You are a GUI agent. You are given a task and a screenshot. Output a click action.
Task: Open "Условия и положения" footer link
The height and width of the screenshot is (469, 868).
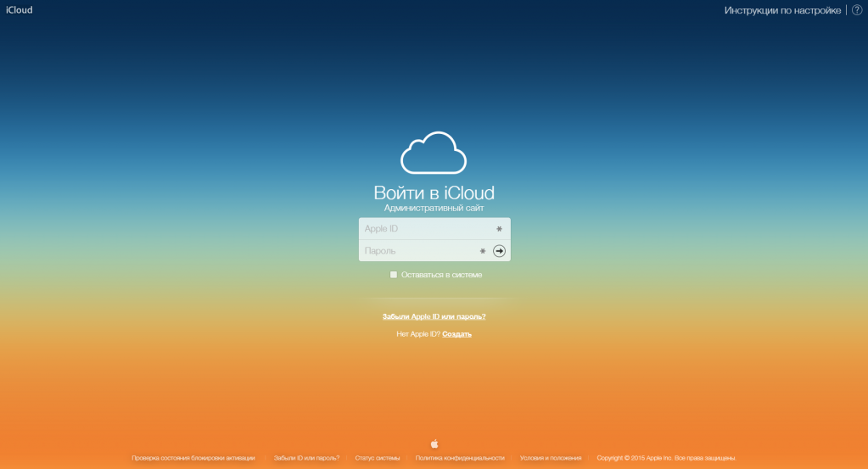pyautogui.click(x=551, y=458)
